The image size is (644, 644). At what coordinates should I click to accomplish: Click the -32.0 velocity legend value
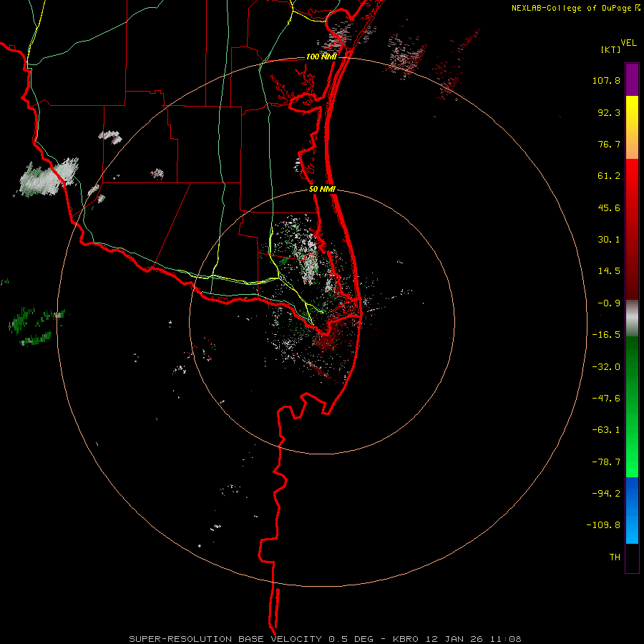click(x=606, y=367)
